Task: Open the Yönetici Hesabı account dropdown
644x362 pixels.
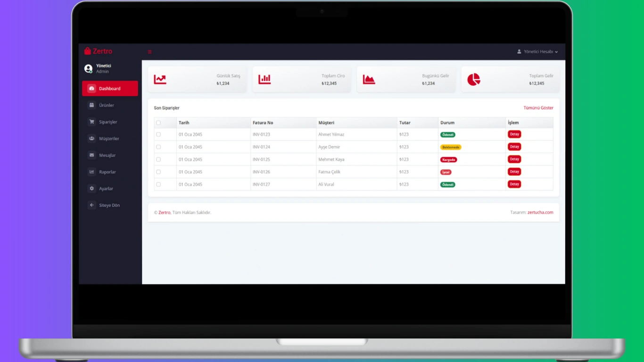Action: pos(537,52)
